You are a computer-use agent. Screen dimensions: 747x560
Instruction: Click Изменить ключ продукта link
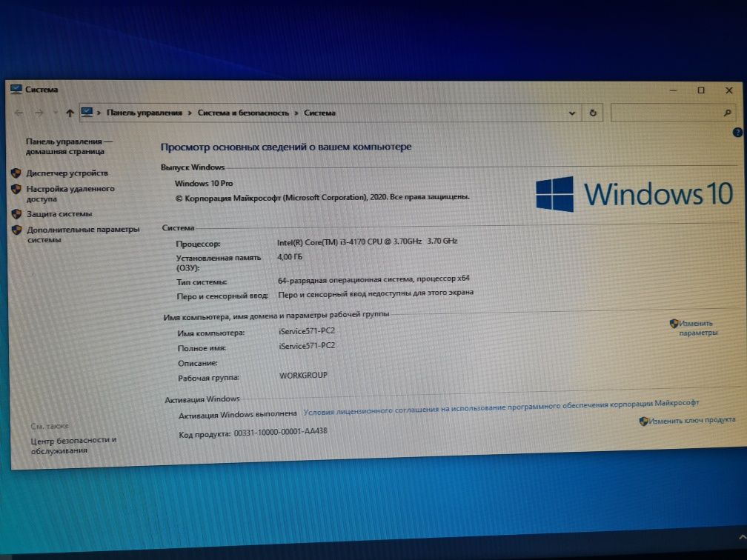tap(692, 421)
